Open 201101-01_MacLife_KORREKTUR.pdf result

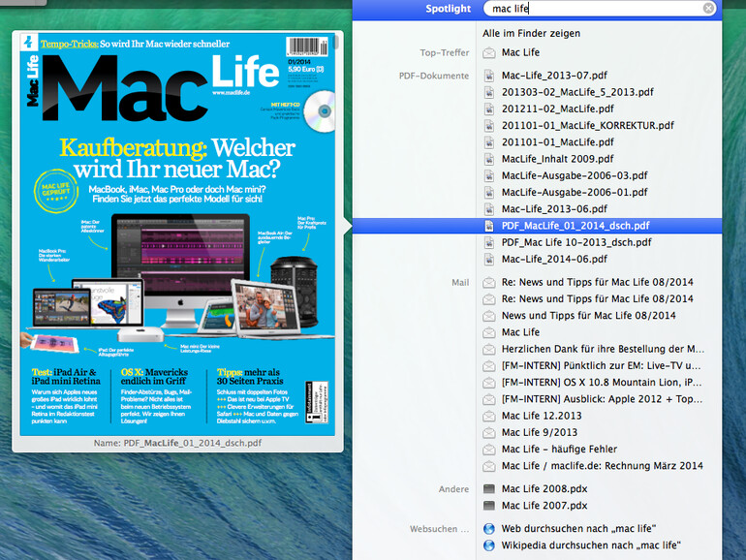[587, 125]
